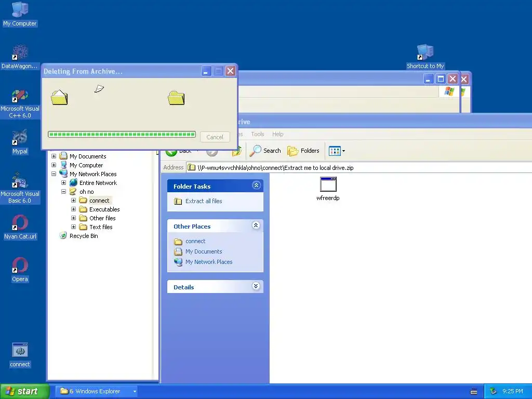Select the Shortcut to My desktop icon
532x399 pixels.
[425, 57]
